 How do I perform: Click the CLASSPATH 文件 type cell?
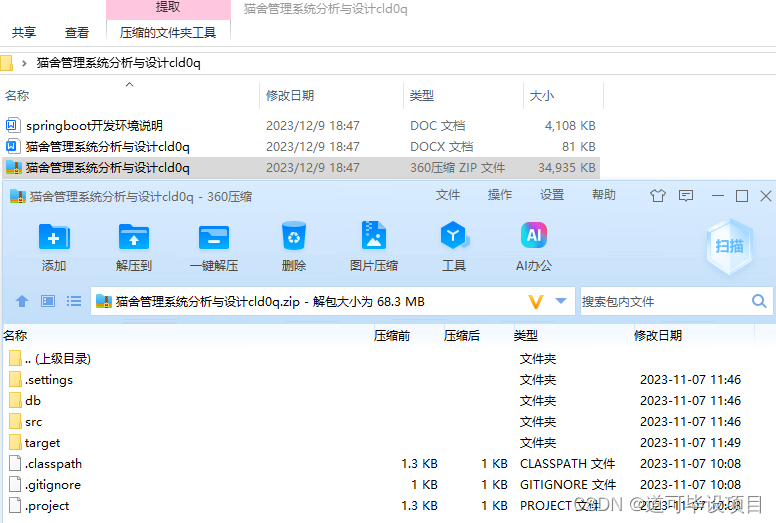(567, 464)
